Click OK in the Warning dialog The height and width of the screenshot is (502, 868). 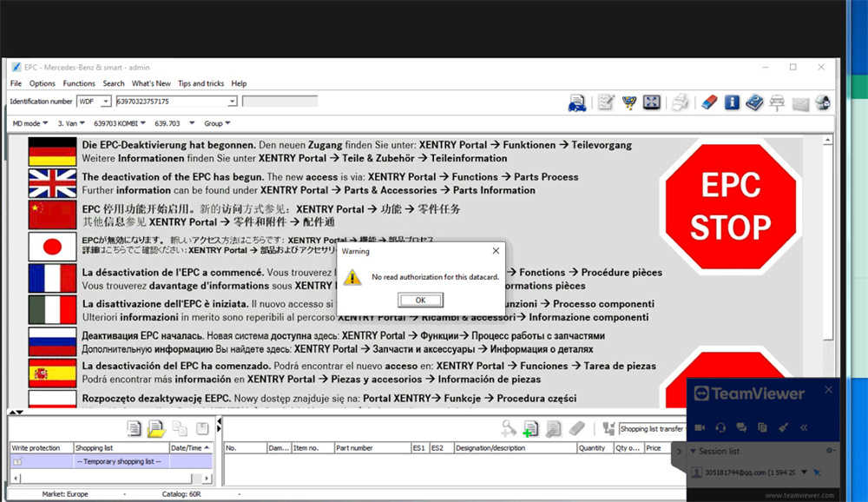coord(420,300)
